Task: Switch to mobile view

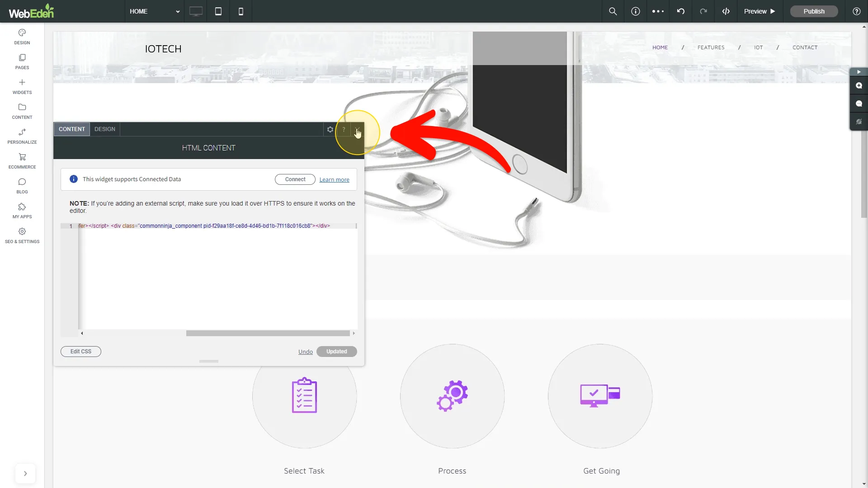Action: (x=241, y=11)
